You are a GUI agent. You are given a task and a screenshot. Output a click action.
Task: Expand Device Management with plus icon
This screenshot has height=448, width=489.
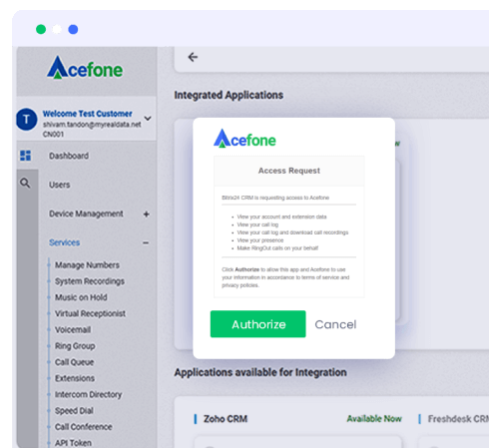click(146, 214)
